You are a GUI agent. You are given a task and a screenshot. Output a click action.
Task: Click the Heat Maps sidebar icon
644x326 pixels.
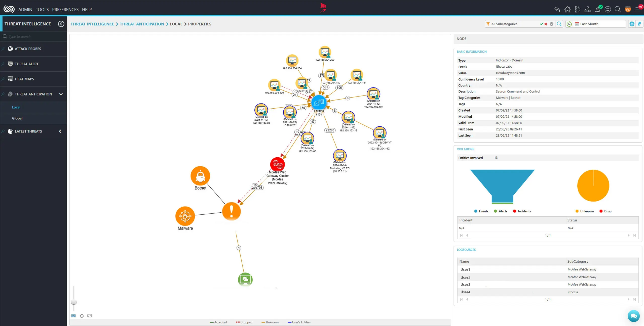(10, 79)
